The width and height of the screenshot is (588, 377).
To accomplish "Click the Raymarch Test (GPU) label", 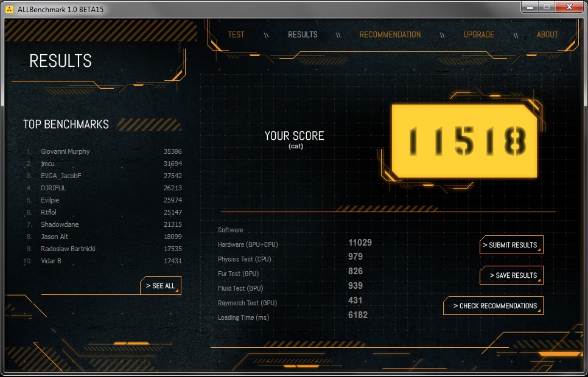I will (248, 303).
